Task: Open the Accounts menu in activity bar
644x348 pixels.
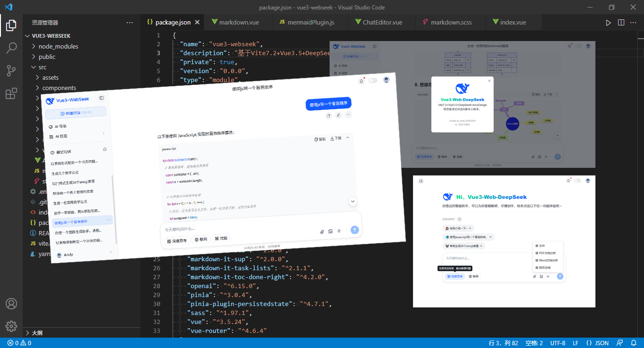Action: coord(11,304)
